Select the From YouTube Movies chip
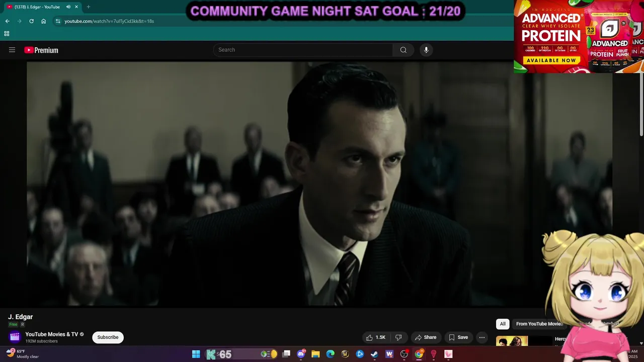 pos(539,324)
